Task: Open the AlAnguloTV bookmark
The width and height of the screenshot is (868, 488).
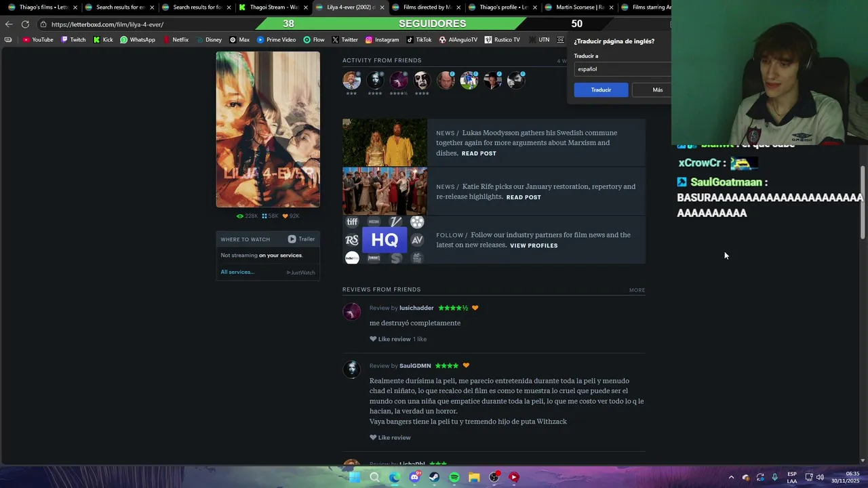Action: point(458,40)
